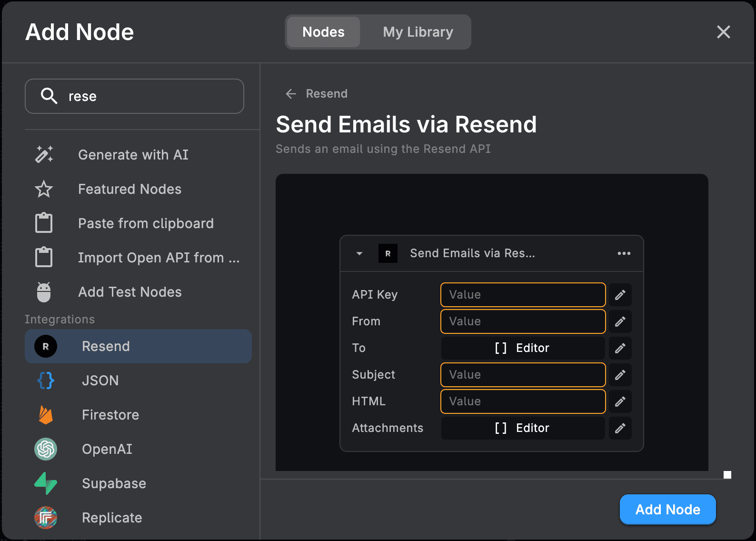Open Featured Nodes star icon
The width and height of the screenshot is (756, 541).
tap(44, 189)
